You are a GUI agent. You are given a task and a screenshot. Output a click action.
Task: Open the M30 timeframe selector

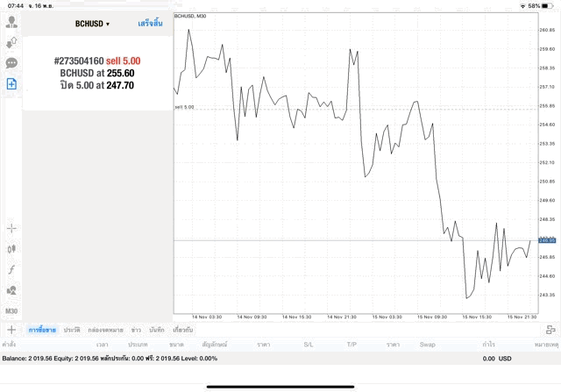point(11,310)
